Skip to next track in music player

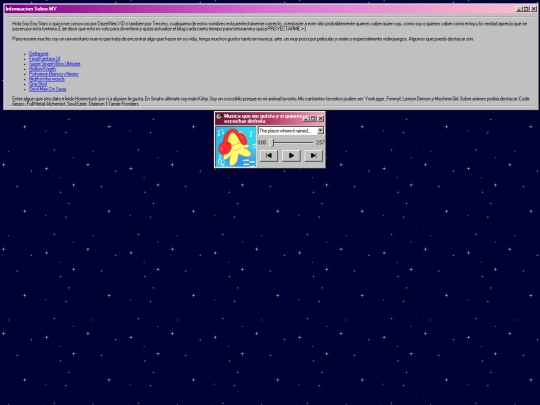(313, 156)
